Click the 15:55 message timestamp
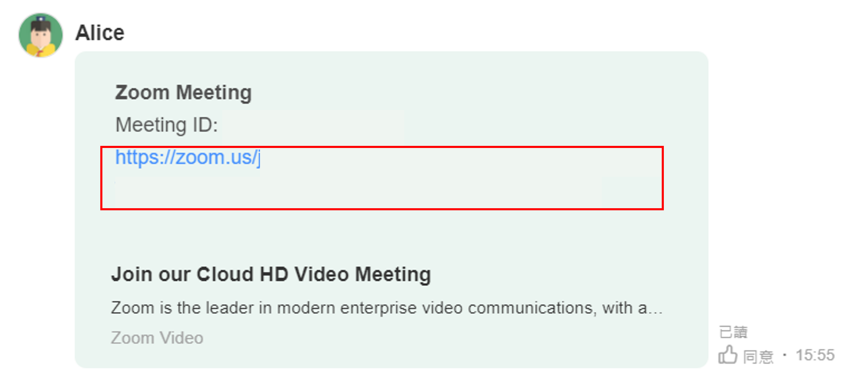 815,355
